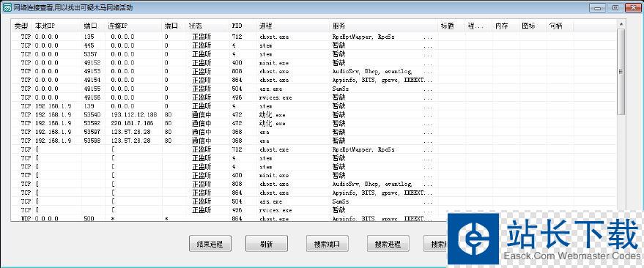Viewport: 644px width, 268px height.
Task: Click "通信中" status in the 53540 row
Action: [201, 114]
